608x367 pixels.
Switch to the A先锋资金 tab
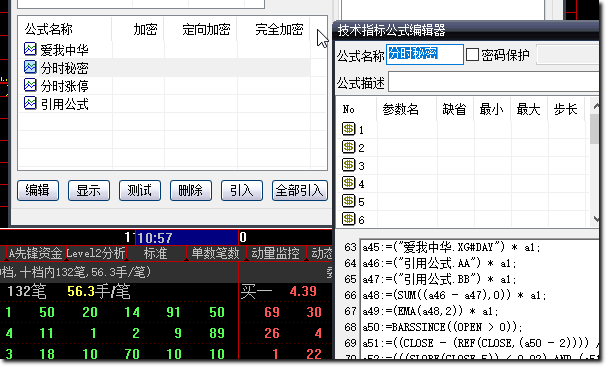pyautogui.click(x=35, y=253)
